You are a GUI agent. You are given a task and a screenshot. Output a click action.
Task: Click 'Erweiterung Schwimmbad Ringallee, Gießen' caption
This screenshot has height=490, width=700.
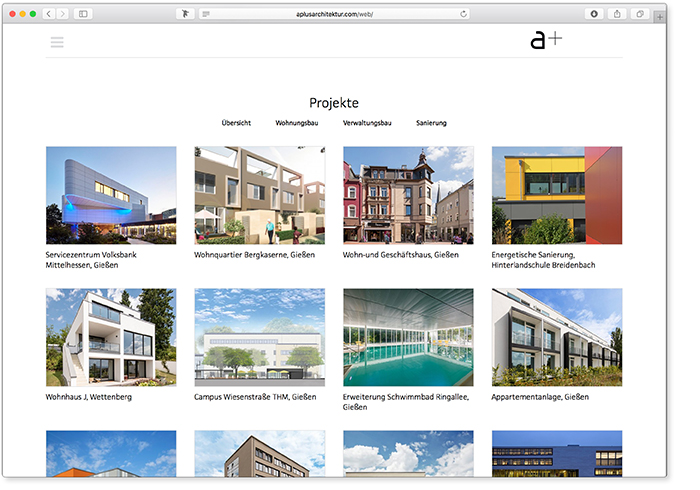point(406,402)
